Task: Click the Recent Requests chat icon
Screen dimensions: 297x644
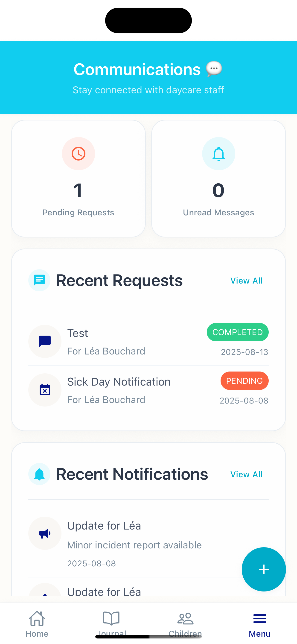Action: [39, 280]
